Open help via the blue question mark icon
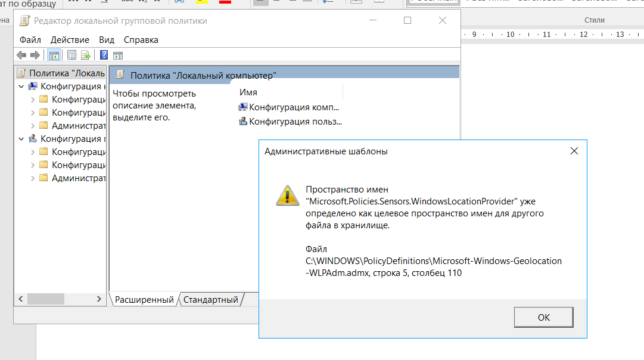Viewport: 644px width, 360px height. (x=104, y=55)
